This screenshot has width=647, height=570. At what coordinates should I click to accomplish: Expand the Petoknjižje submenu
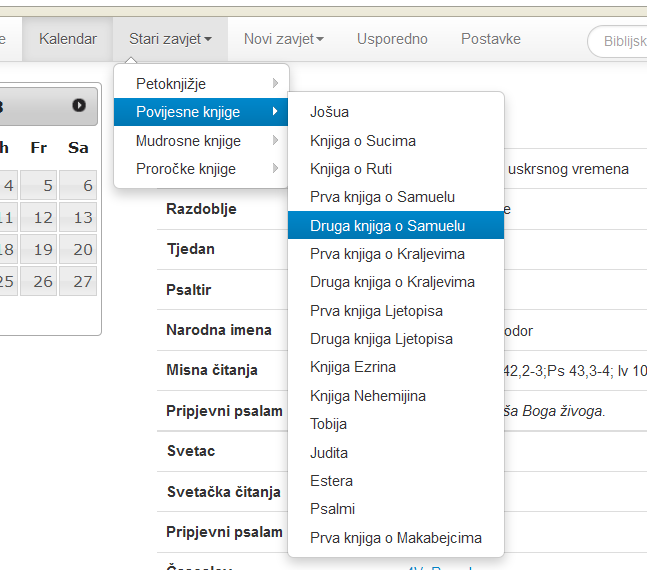(201, 84)
